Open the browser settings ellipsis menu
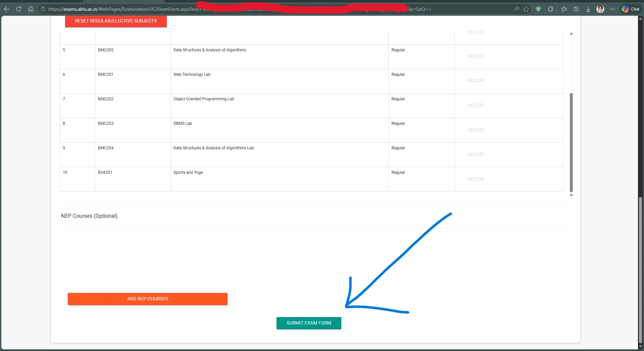Image resolution: width=644 pixels, height=351 pixels. pos(612,9)
